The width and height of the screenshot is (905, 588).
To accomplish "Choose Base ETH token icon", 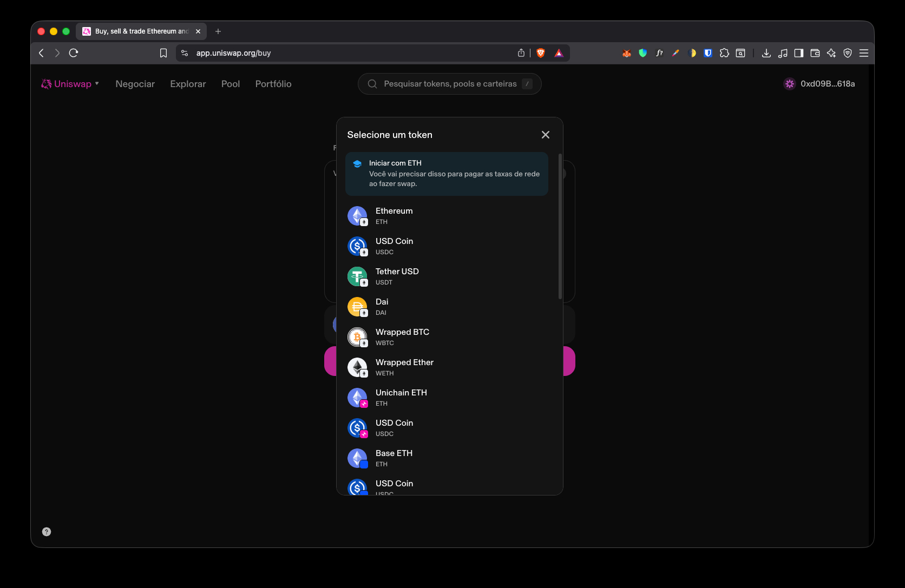I will click(357, 458).
